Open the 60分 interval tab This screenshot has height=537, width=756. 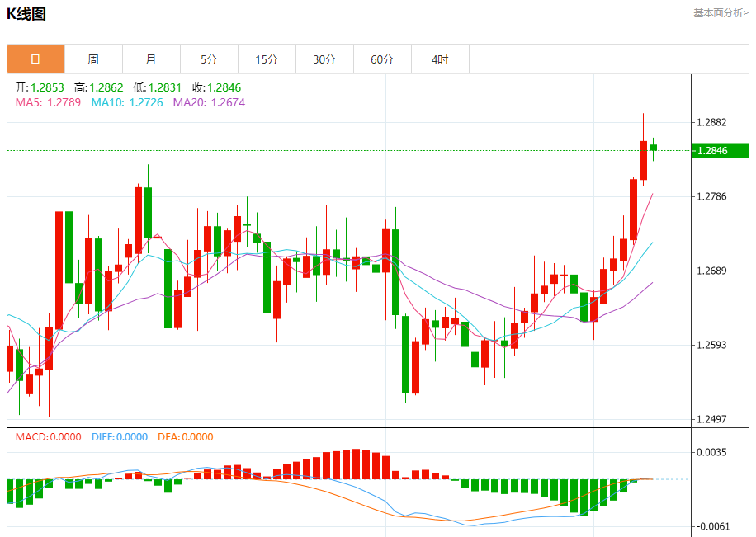(382, 59)
